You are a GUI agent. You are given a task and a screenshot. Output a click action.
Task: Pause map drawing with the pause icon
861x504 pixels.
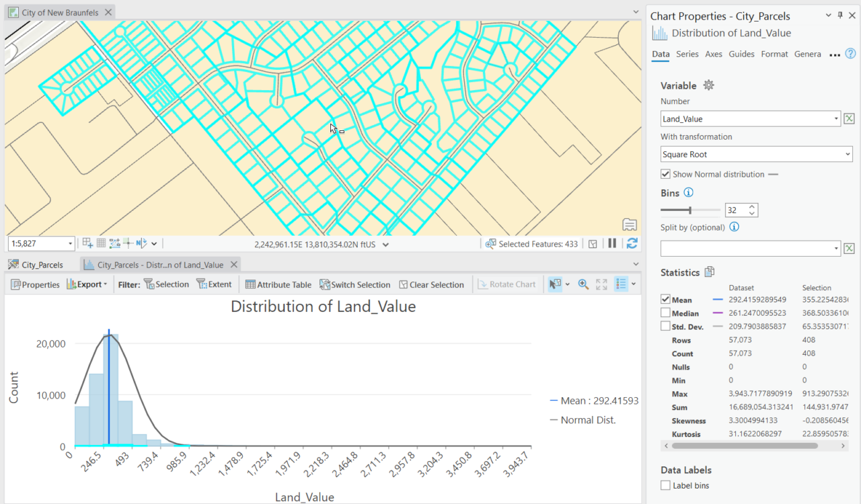[x=613, y=243]
